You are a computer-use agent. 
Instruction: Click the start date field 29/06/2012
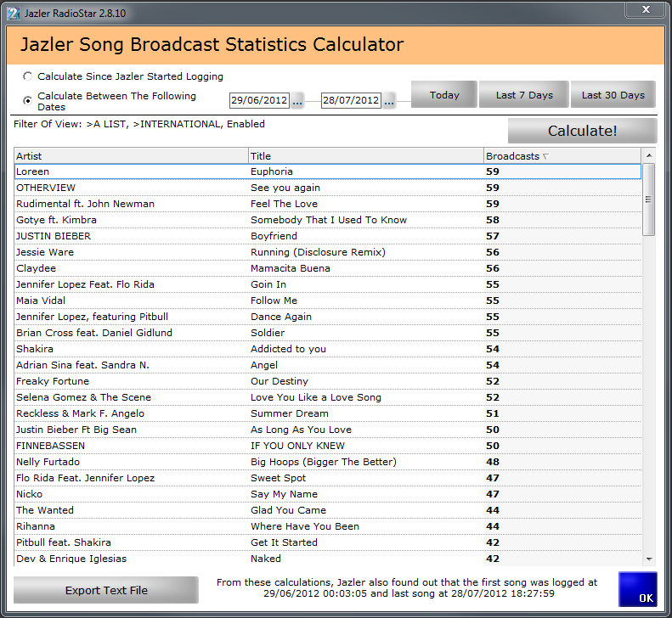click(259, 100)
